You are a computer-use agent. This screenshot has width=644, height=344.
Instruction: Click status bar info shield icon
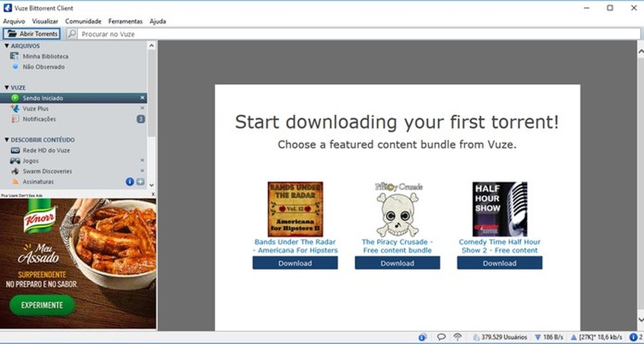422,337
